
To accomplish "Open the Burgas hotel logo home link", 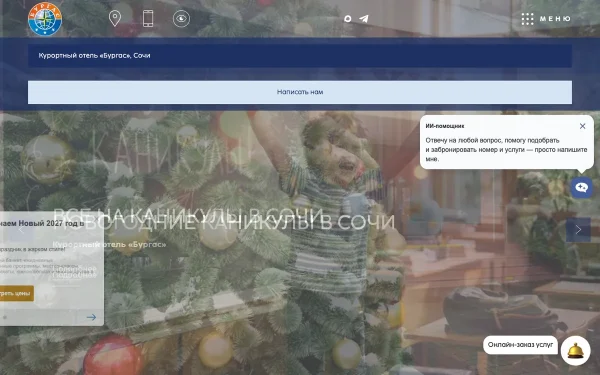I will click(x=45, y=18).
